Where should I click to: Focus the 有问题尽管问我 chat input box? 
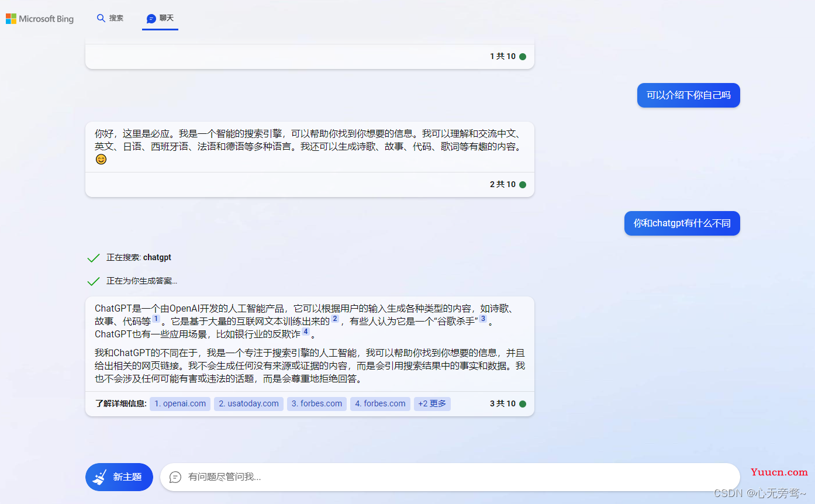(x=450, y=477)
